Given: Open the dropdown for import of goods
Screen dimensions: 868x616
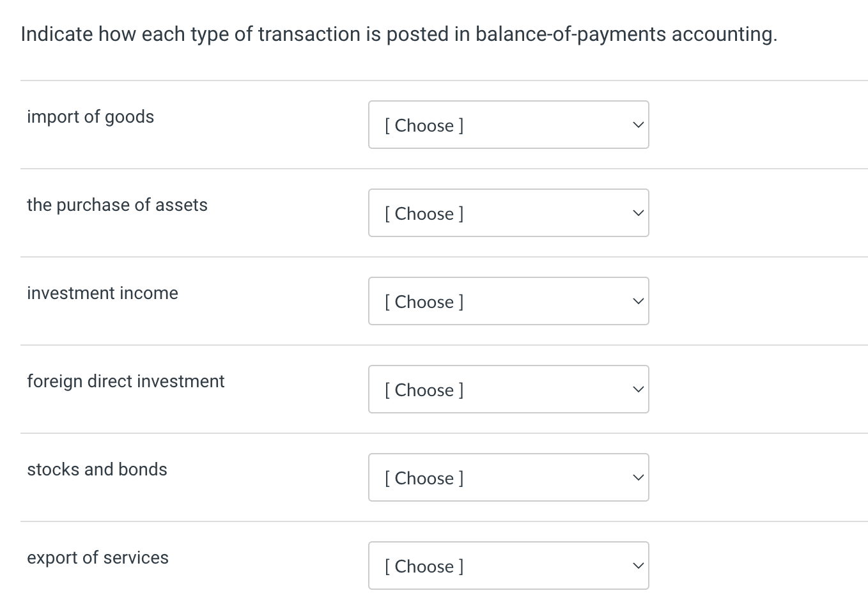Looking at the screenshot, I should tap(508, 125).
